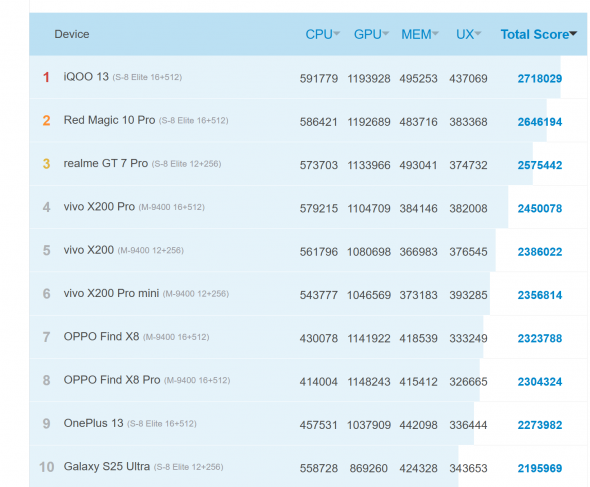Select realme UX score 374732
The image size is (590, 487).
[x=468, y=165]
